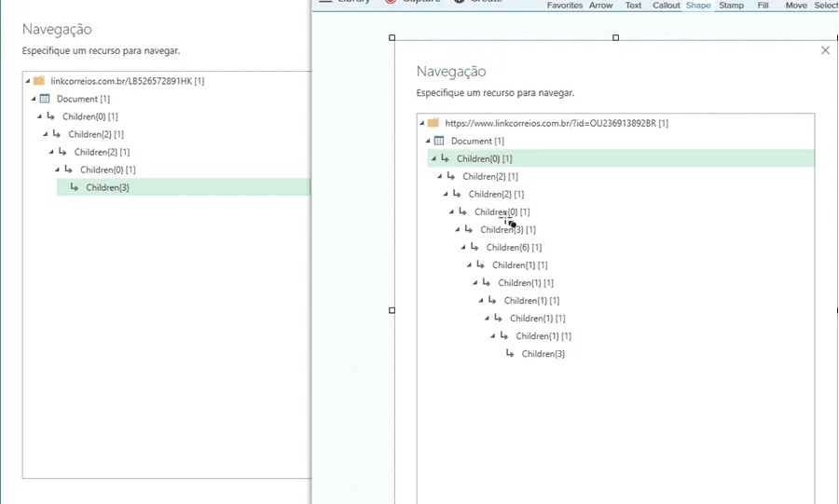Click the linkcorreios.com.br/?id=OU236913892BR folder icon
The image size is (839, 504).
(x=433, y=123)
